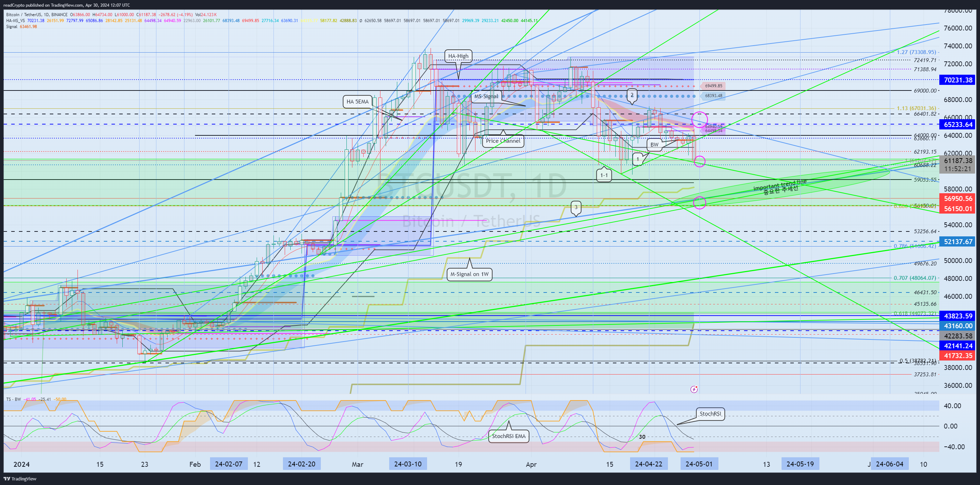The height and width of the screenshot is (485, 980).
Task: Click the Price Channel callout label
Action: click(x=502, y=141)
